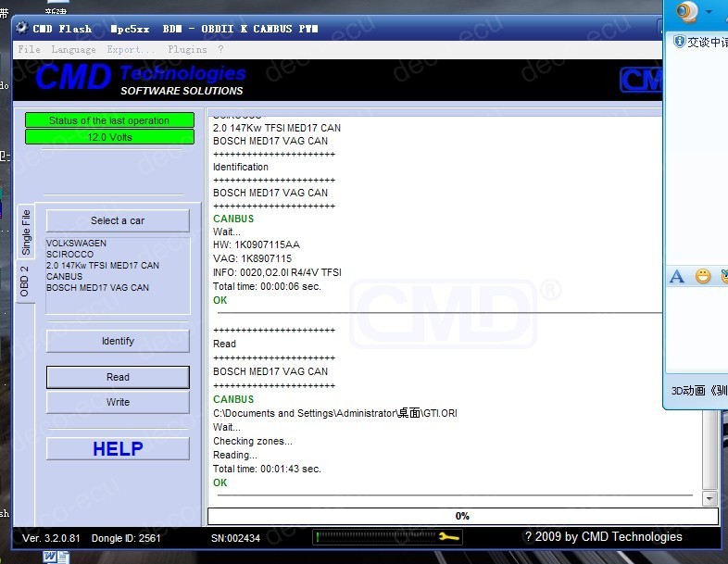The width and height of the screenshot is (728, 564).
Task: Open the Export menu
Action: pos(130,49)
